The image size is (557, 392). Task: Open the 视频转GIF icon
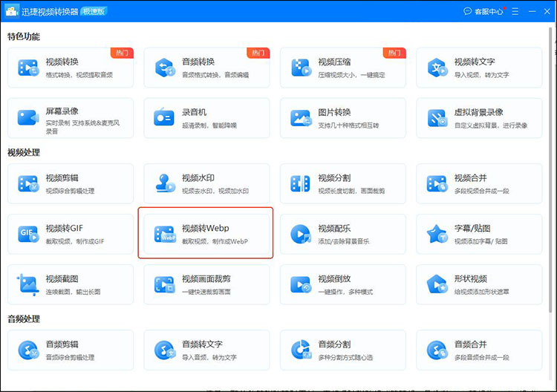click(28, 234)
